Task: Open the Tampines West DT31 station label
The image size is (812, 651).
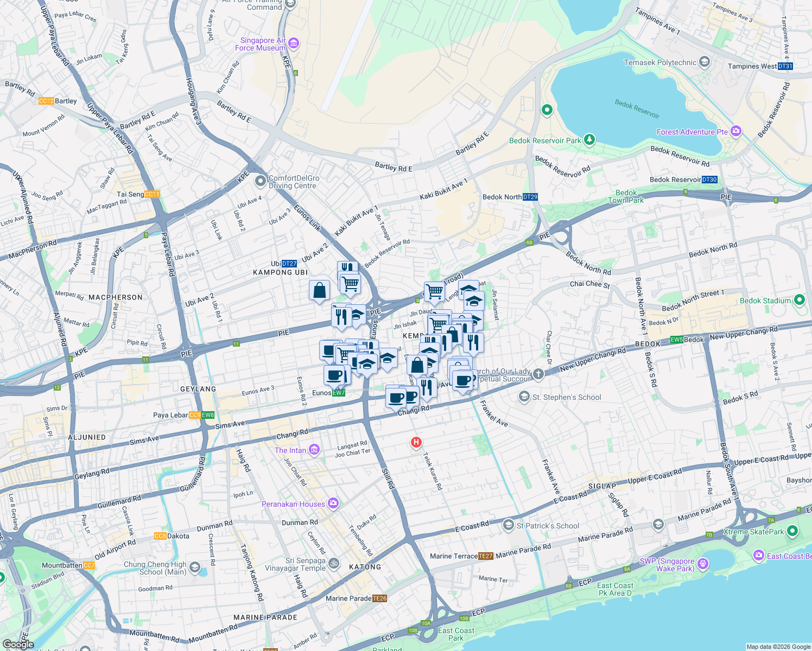Action: [x=760, y=66]
